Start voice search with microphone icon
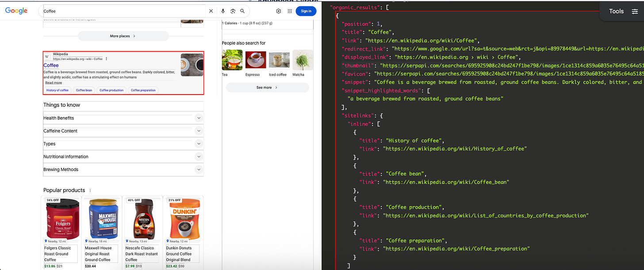 click(223, 11)
